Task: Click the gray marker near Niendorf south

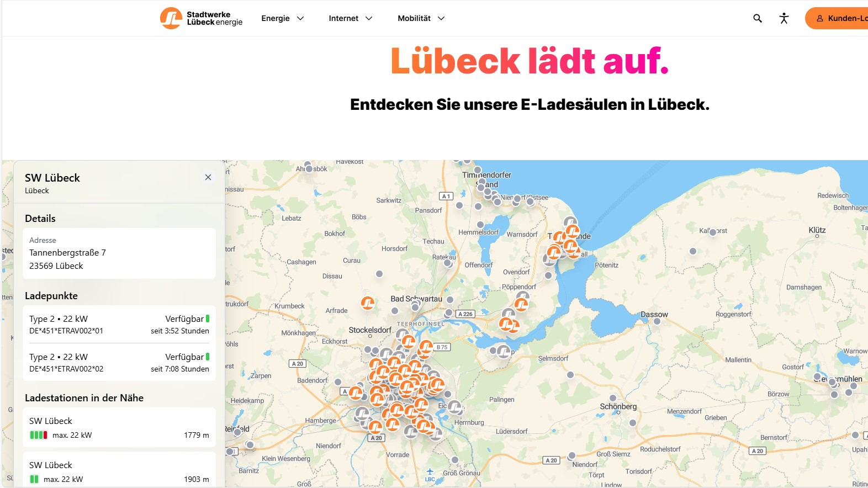Action: [x=572, y=456]
